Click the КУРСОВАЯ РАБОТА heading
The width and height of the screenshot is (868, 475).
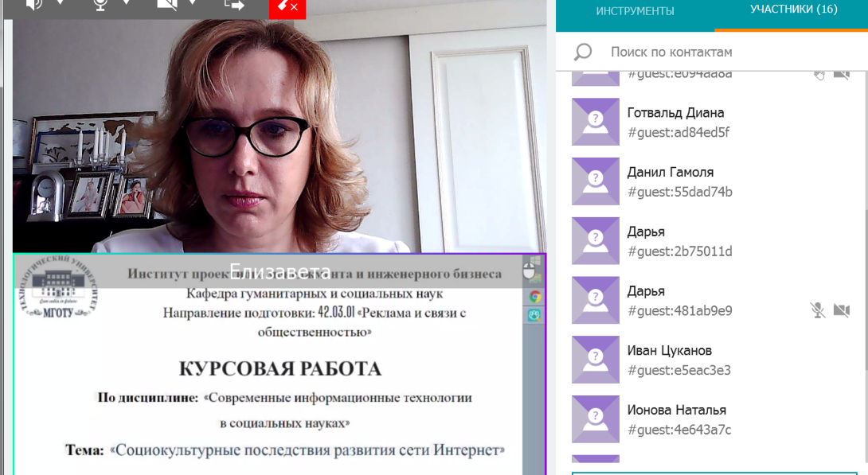point(280,369)
